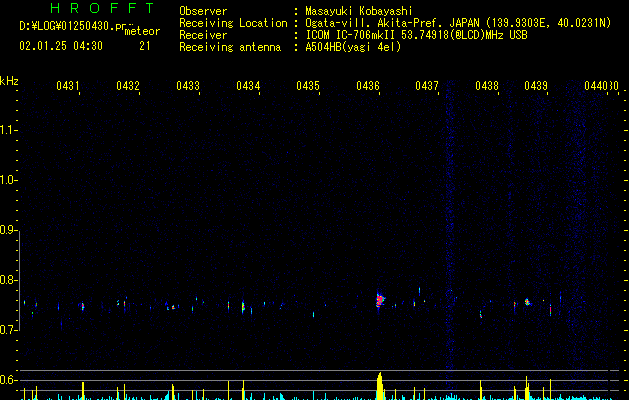The width and height of the screenshot is (629, 400).
Task: Click the 0434 time marker
Action: (x=248, y=86)
